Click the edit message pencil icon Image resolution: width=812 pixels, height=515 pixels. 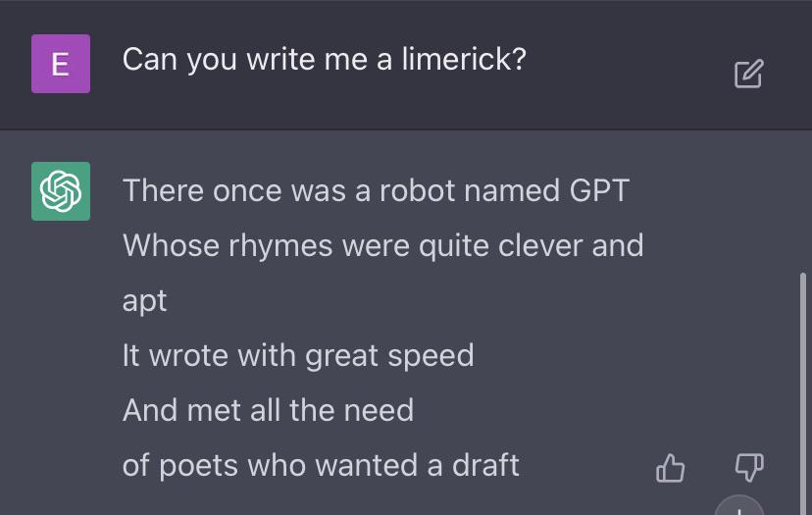click(x=748, y=74)
